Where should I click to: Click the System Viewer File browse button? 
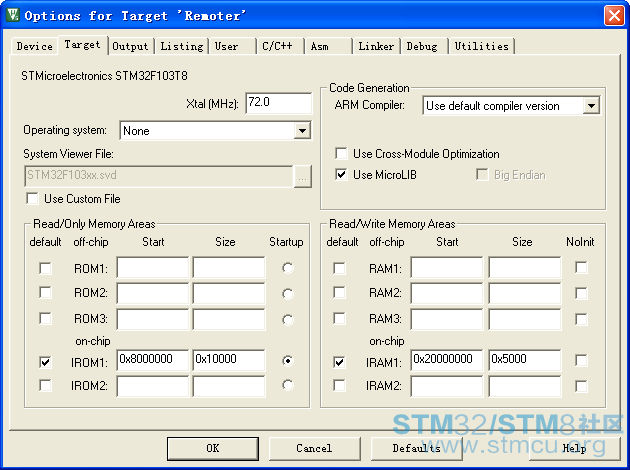coord(303,176)
